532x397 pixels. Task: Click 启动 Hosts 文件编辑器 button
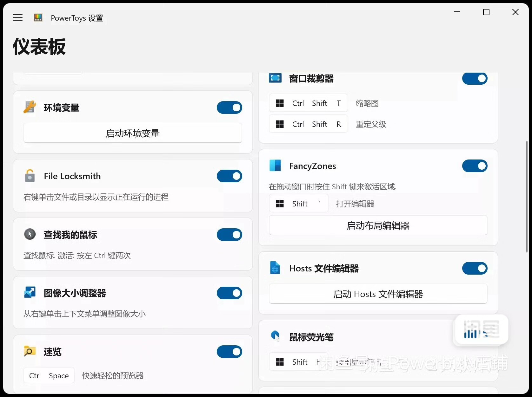coord(378,294)
